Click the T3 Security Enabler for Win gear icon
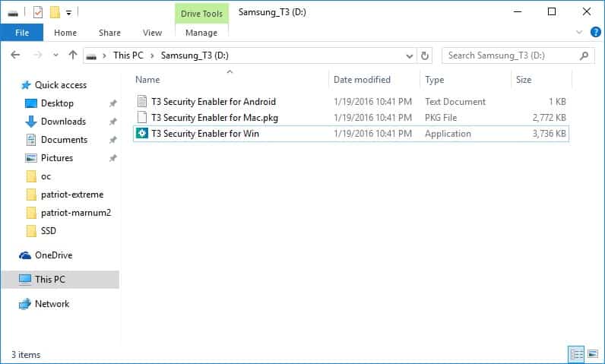Image resolution: width=605 pixels, height=364 pixels. [x=142, y=134]
